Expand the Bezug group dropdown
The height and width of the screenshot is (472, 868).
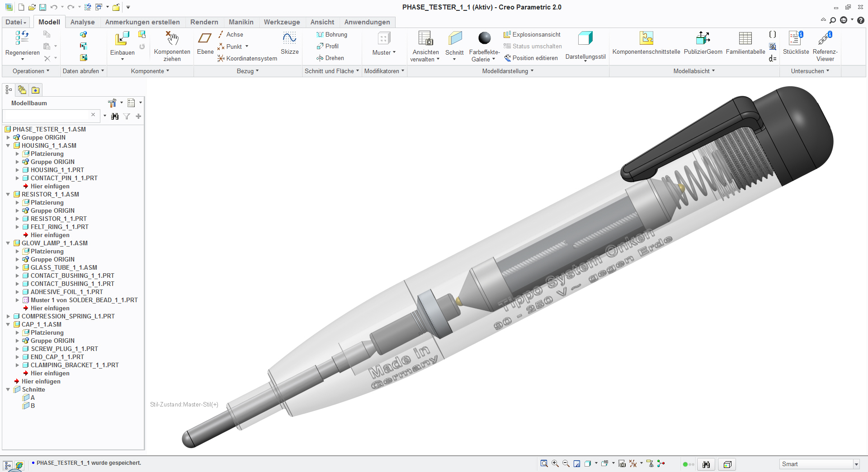click(248, 71)
